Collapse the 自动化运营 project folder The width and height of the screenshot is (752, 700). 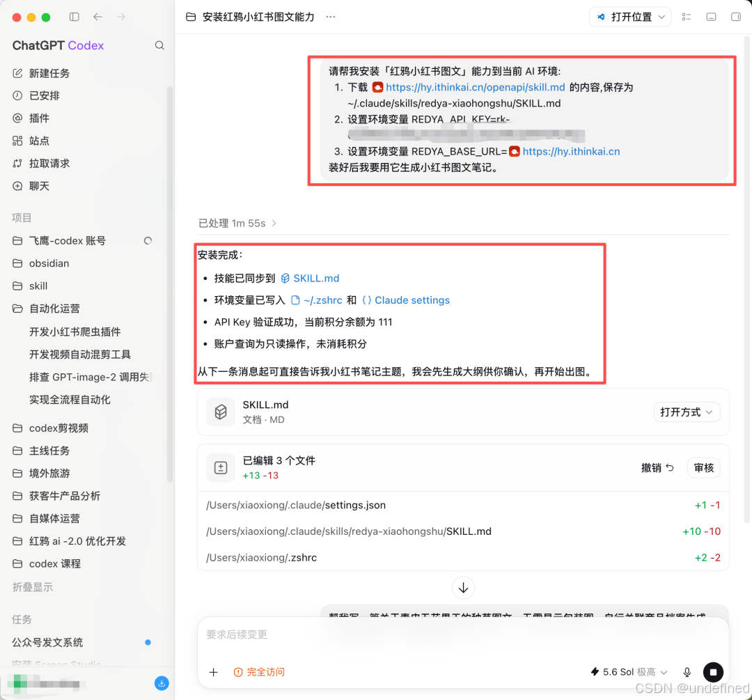tap(47, 308)
